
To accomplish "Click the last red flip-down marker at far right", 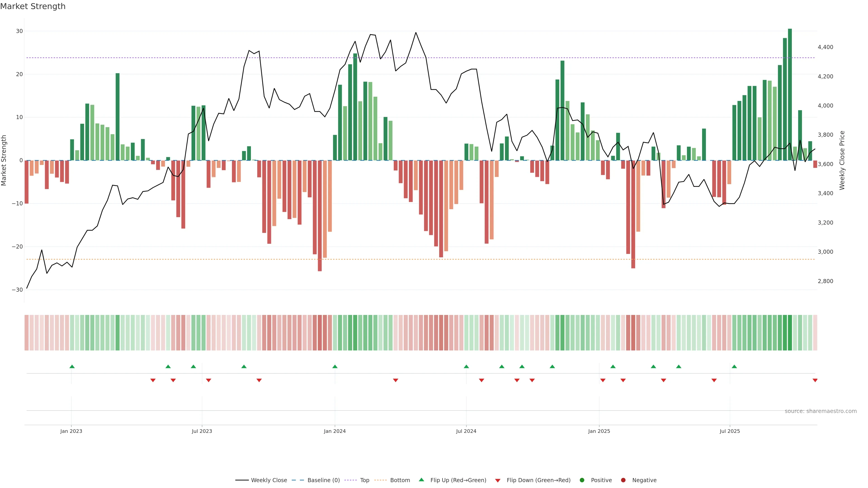I will 815,380.
